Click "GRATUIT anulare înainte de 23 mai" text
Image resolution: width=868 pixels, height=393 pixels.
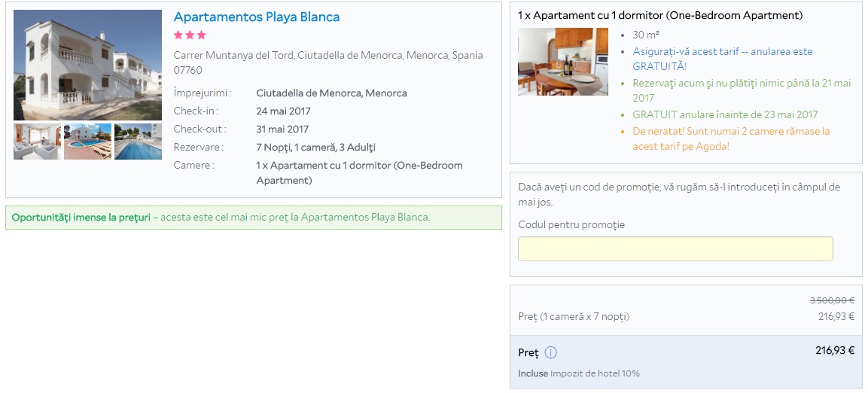[725, 114]
